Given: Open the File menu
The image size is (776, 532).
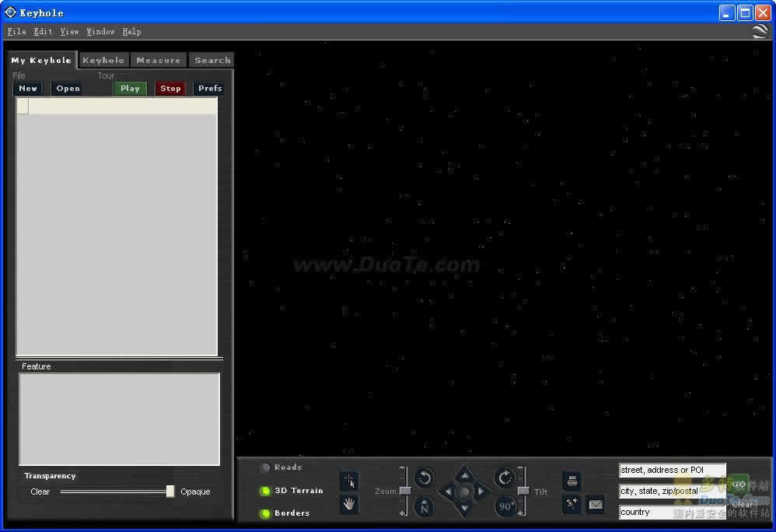Looking at the screenshot, I should [x=17, y=32].
